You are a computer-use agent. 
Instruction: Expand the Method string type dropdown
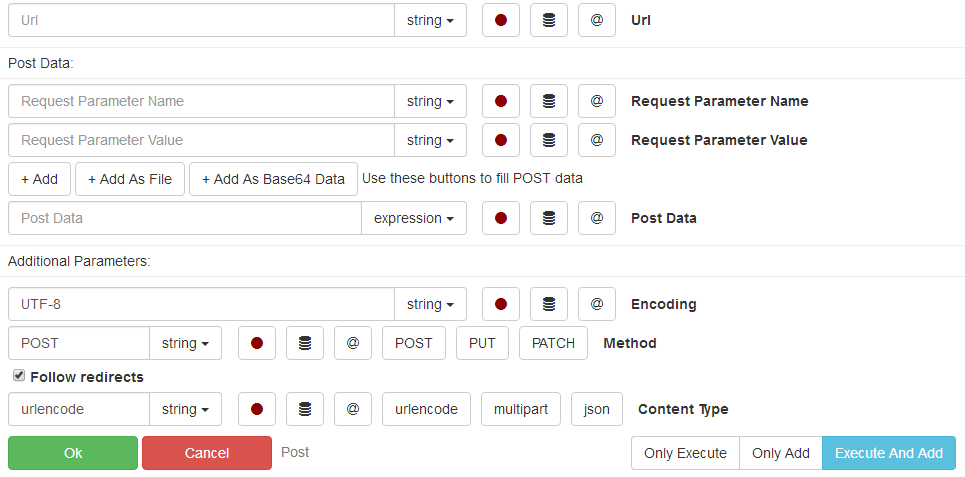pos(186,343)
